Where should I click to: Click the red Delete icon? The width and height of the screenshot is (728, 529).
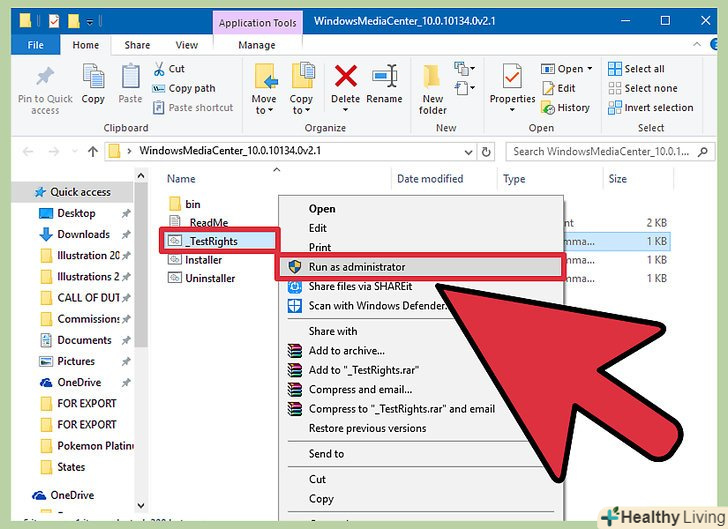pyautogui.click(x=346, y=76)
